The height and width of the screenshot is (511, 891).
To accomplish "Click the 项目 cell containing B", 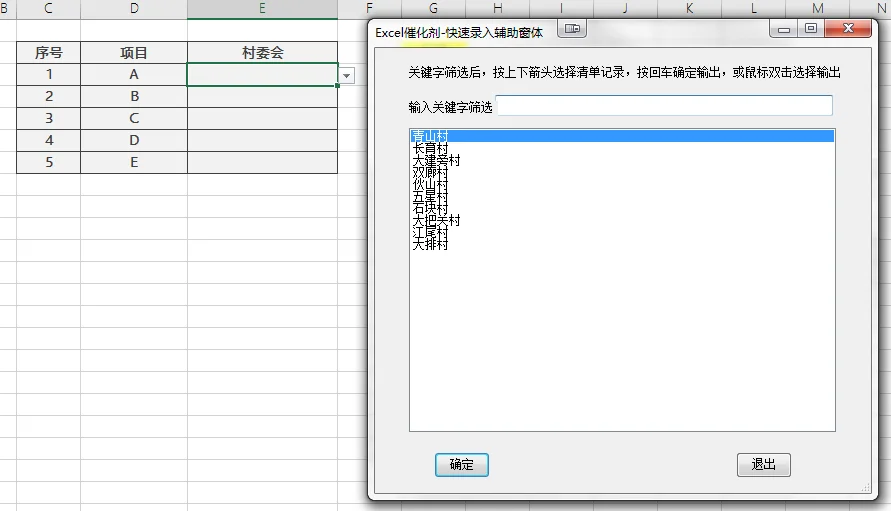I will [134, 96].
